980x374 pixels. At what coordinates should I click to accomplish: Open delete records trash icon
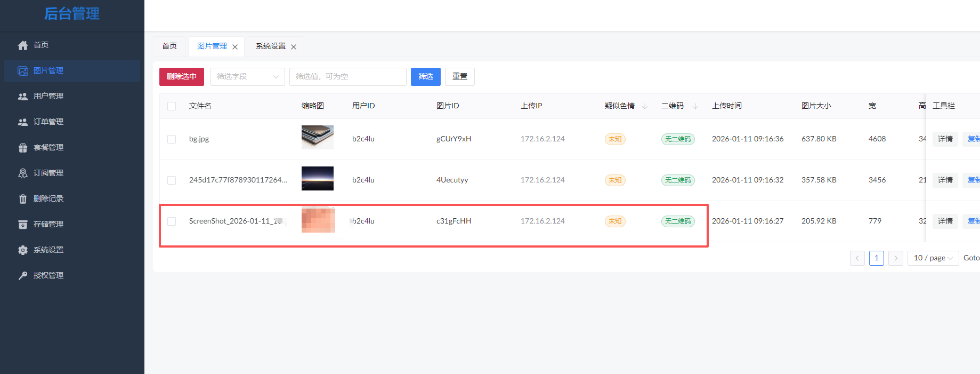coord(23,199)
